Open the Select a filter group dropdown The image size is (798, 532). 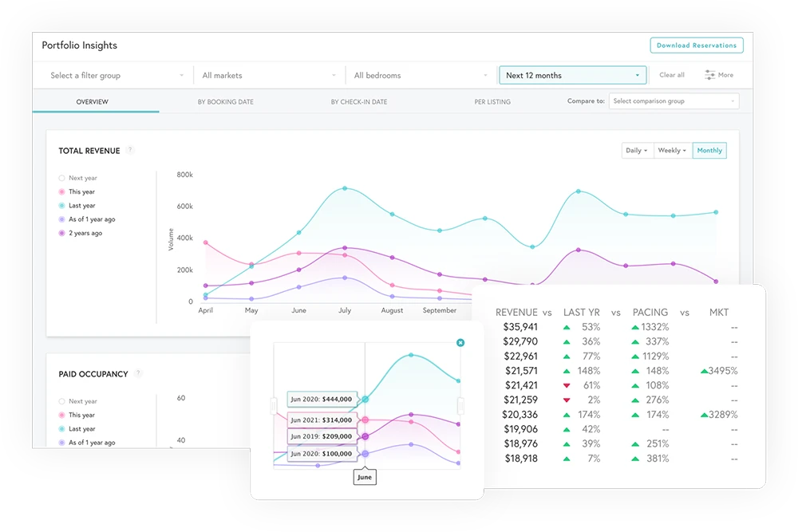point(116,75)
